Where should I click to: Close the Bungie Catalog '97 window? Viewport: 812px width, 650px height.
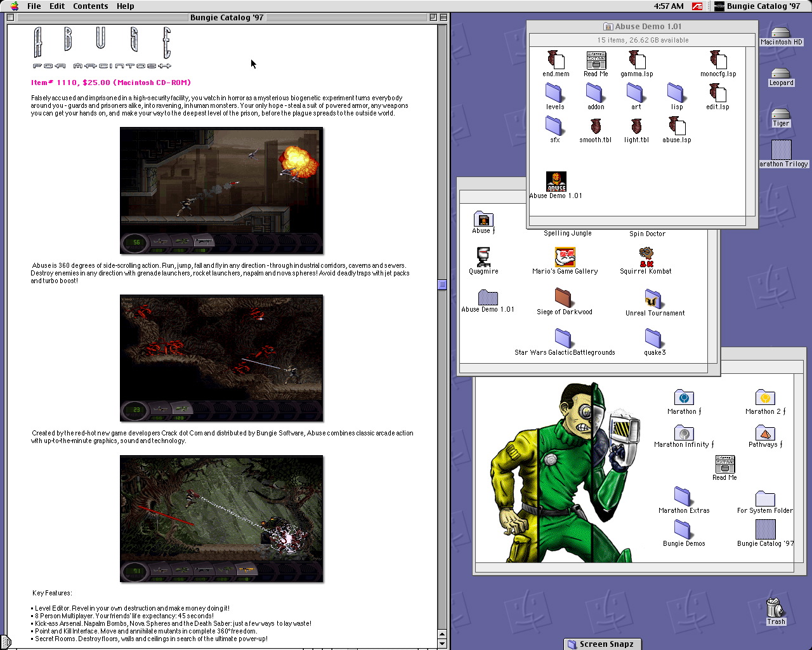pyautogui.click(x=10, y=17)
